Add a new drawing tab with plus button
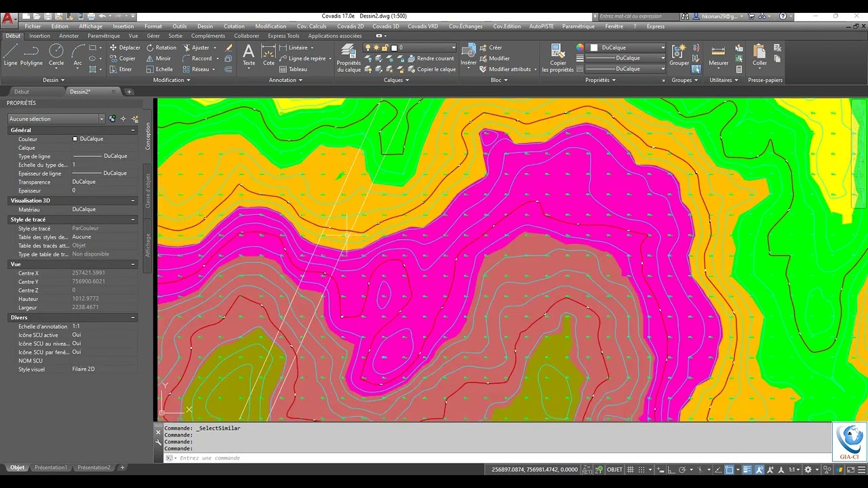Screen dimensions: 868x488 pos(129,91)
